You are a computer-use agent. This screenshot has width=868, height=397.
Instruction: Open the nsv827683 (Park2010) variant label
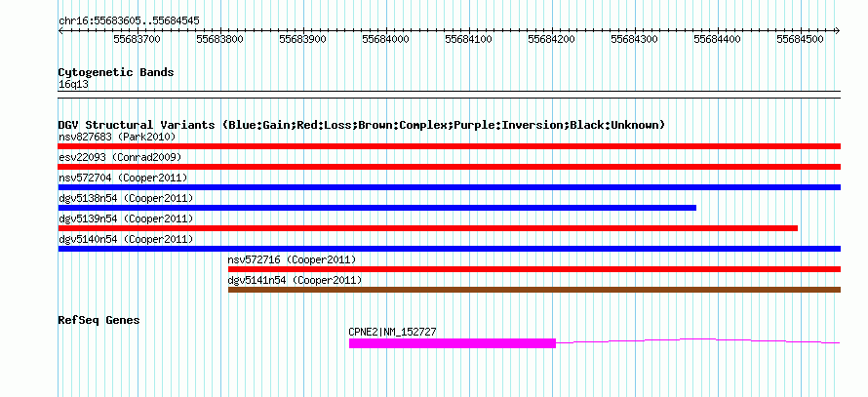click(x=117, y=137)
